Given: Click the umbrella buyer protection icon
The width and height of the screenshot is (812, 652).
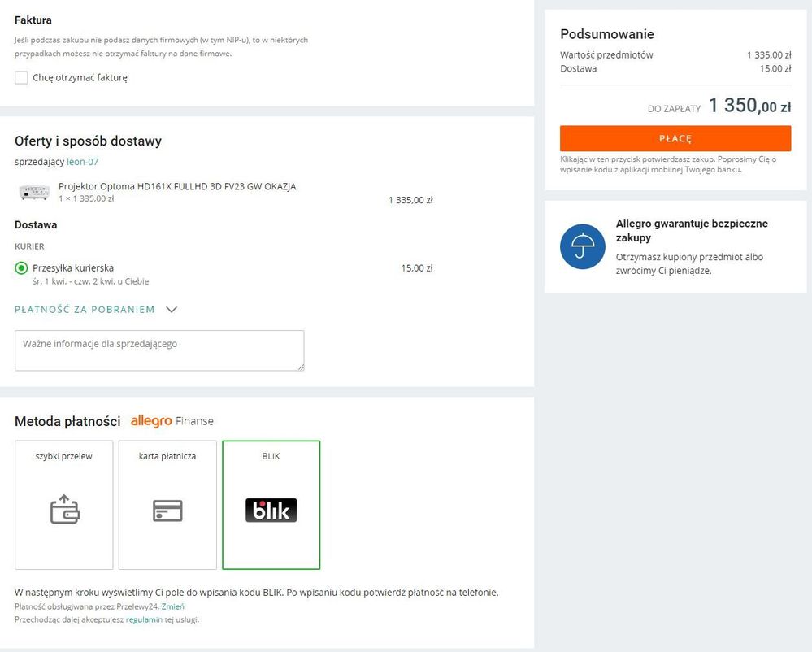Looking at the screenshot, I should (x=582, y=246).
